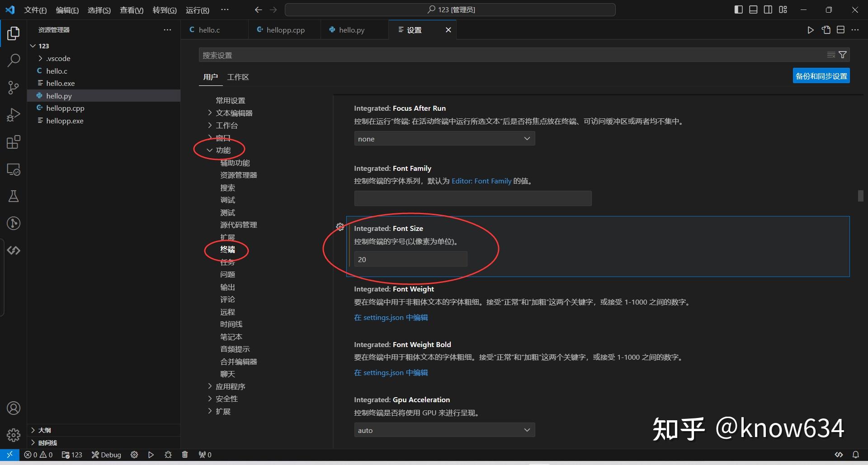Click the filter icon in settings search bar

843,55
